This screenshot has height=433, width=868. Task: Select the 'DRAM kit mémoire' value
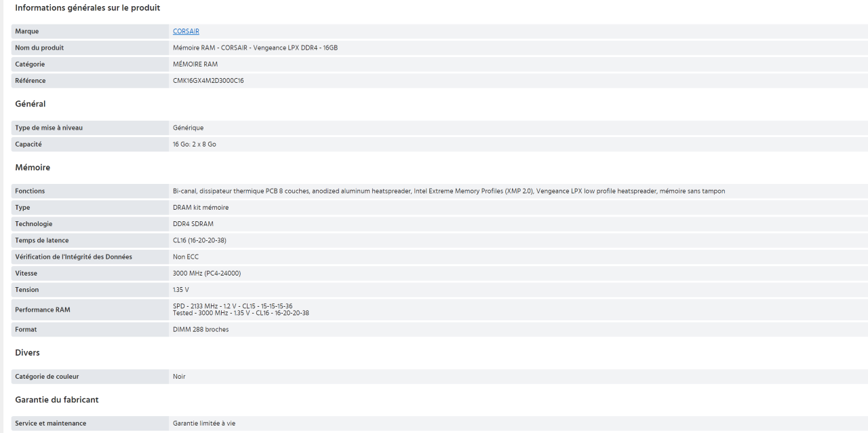pos(201,207)
